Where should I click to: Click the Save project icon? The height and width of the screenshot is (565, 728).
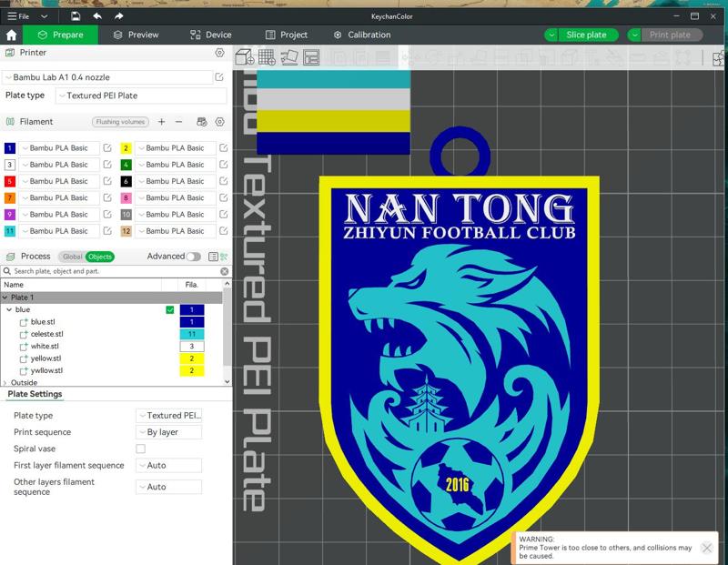76,16
